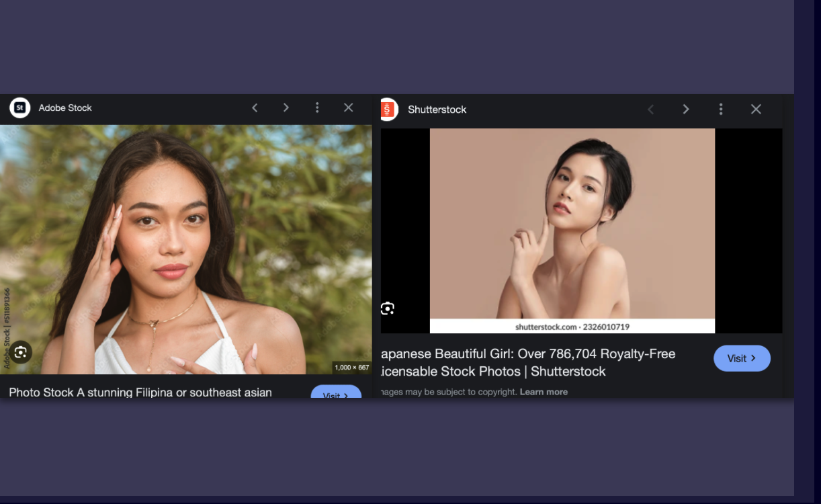
Task: Click the Shutterstock source name
Action: (x=437, y=110)
